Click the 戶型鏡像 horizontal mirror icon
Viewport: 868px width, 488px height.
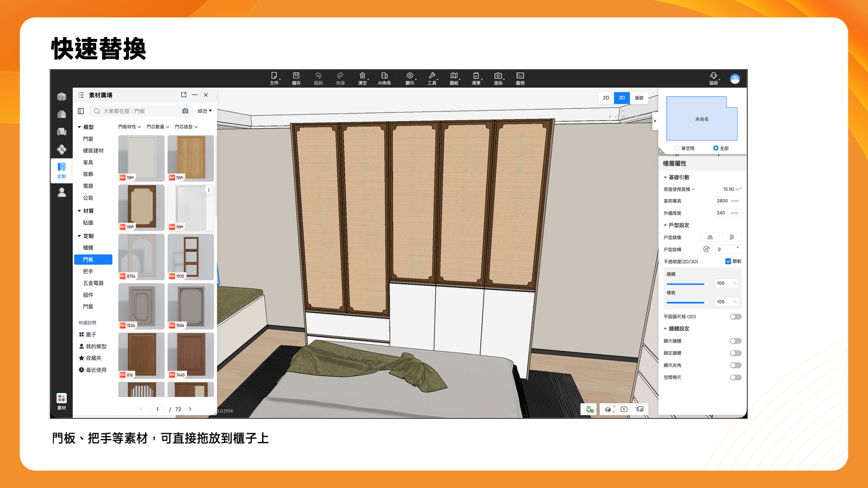click(x=710, y=237)
